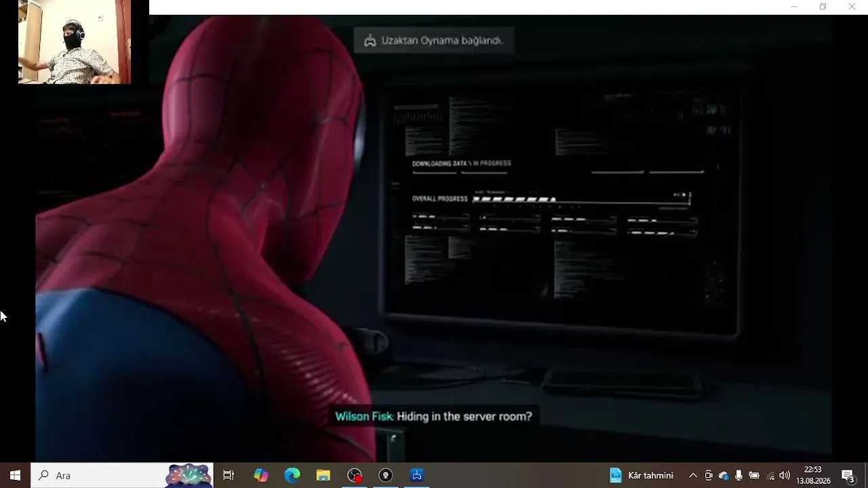Click the controller icon in the connection notification
868x488 pixels.
370,41
